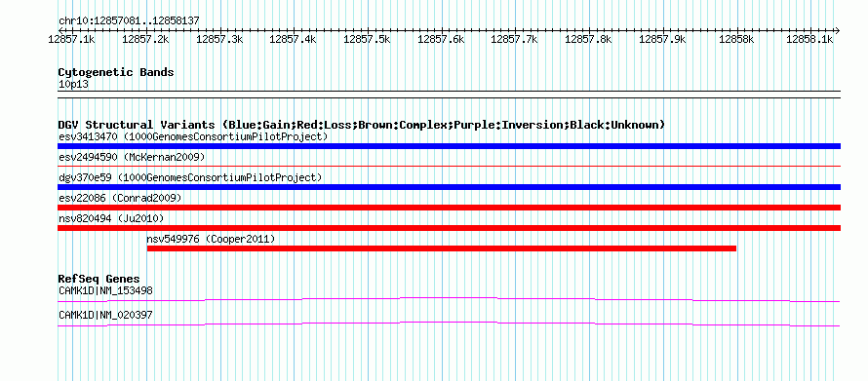
Task: Open the esv3413470 variant label
Action: click(x=193, y=136)
